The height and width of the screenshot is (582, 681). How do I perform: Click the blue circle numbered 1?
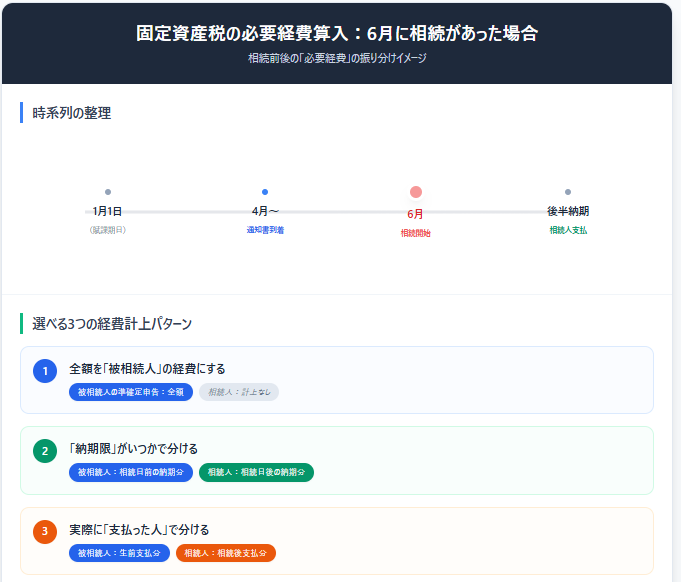pos(45,371)
